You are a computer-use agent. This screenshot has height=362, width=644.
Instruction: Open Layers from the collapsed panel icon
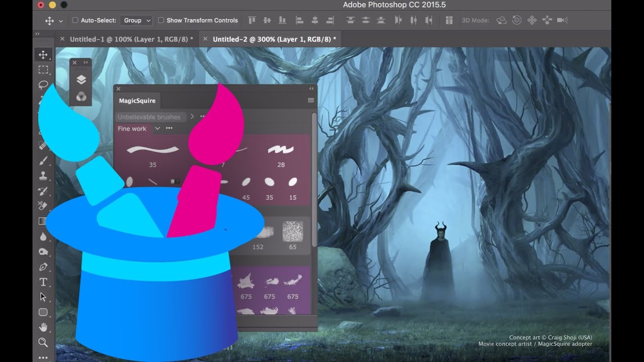[x=81, y=80]
